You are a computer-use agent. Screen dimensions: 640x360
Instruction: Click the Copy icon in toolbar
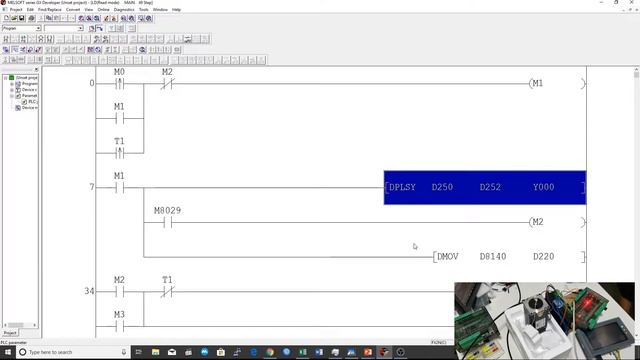pyautogui.click(x=49, y=18)
